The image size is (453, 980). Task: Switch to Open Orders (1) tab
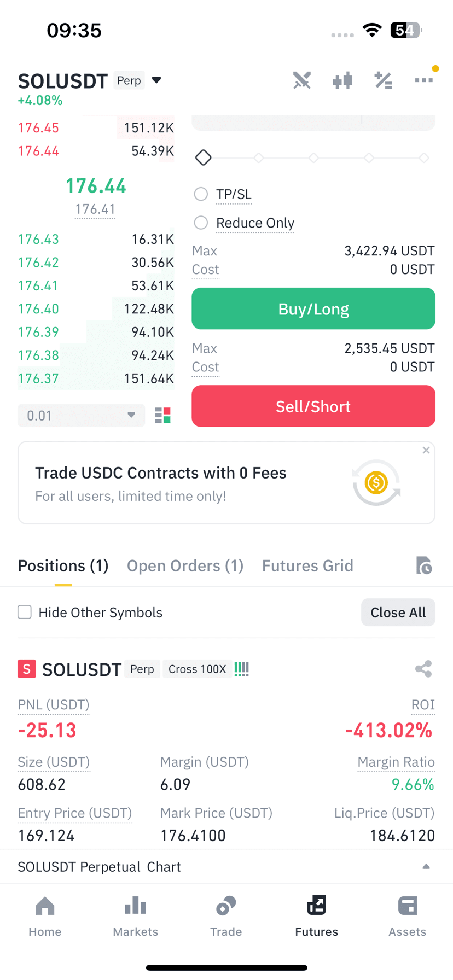click(x=185, y=565)
